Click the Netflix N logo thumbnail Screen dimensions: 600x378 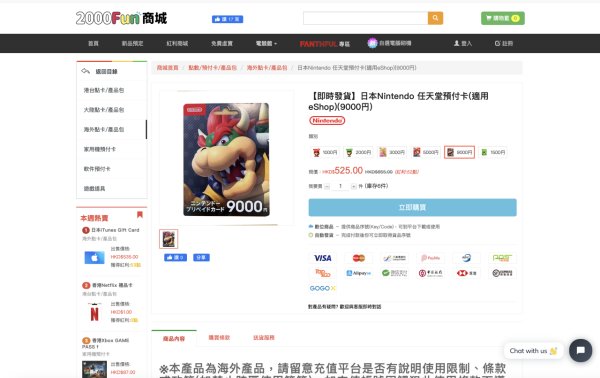coord(94,313)
